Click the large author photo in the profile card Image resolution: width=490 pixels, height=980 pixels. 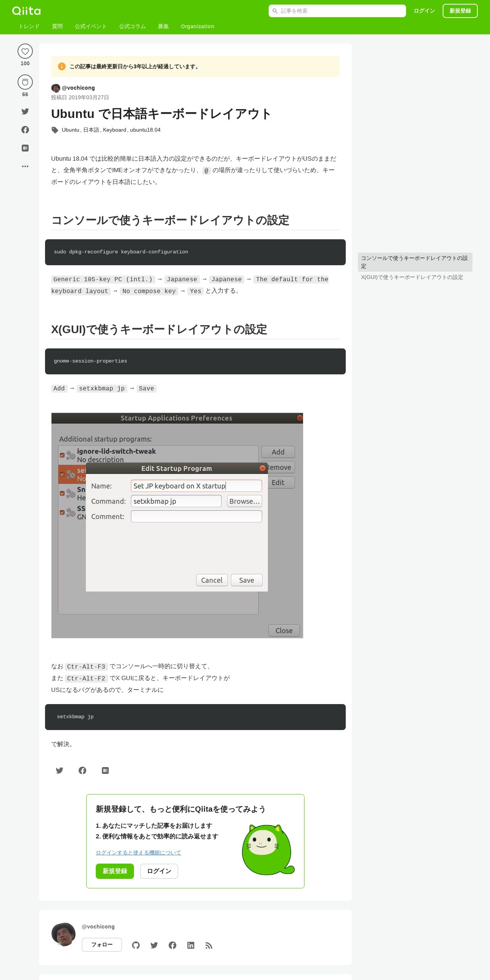64,935
